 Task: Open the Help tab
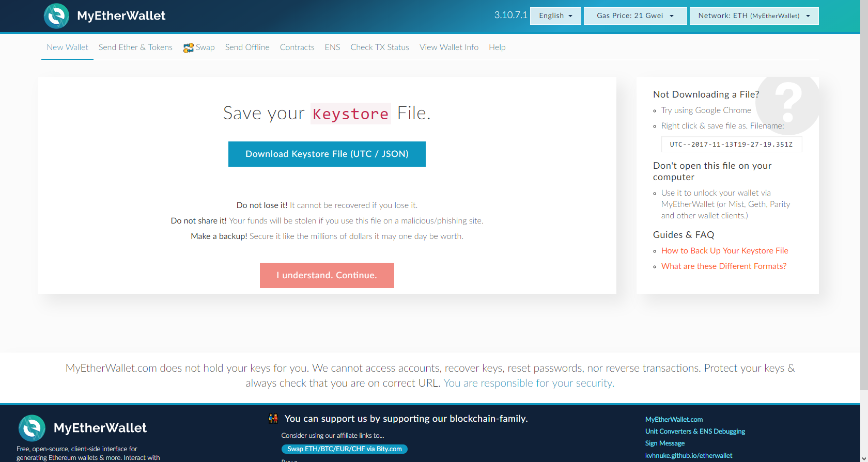497,47
